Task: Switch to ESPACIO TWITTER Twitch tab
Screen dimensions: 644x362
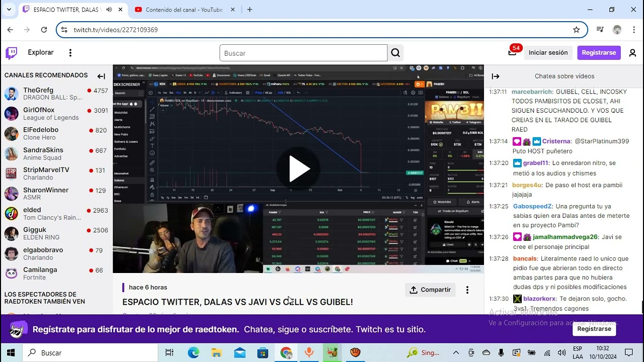Action: tap(67, 10)
